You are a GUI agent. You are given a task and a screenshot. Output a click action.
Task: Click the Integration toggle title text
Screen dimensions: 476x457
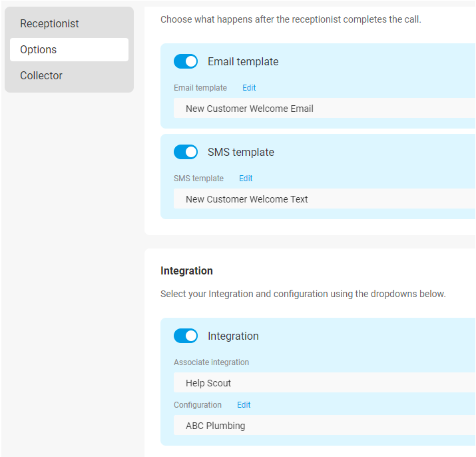coord(233,336)
